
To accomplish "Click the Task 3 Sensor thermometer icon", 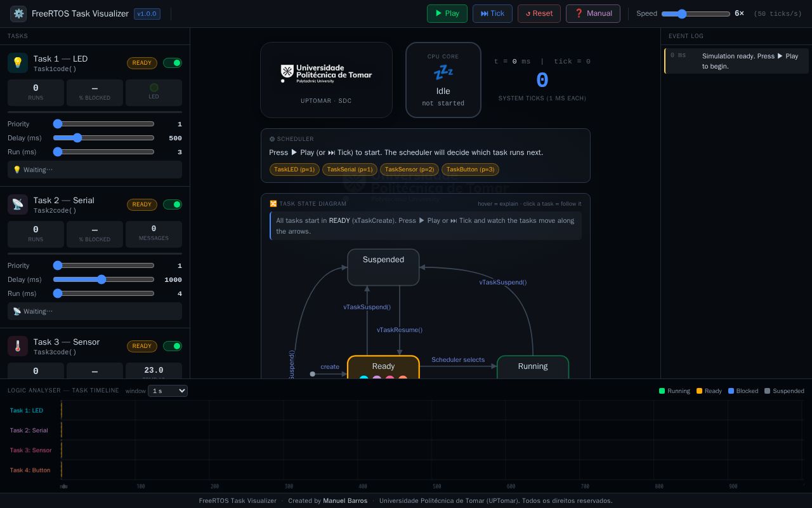I will pos(18,346).
